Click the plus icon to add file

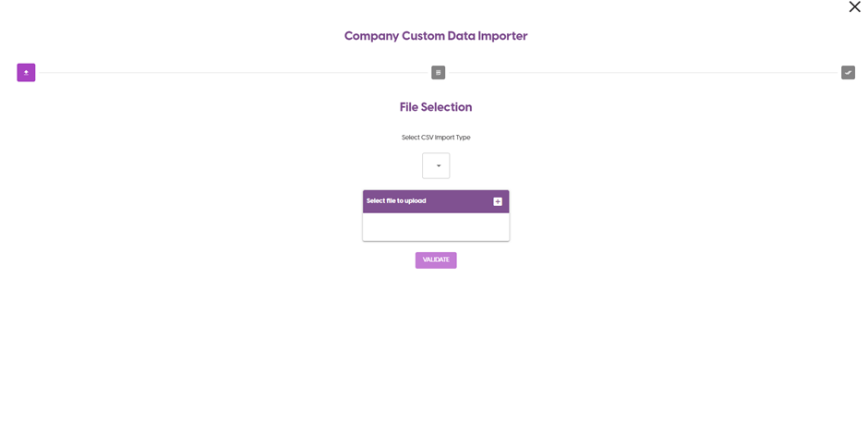click(498, 201)
